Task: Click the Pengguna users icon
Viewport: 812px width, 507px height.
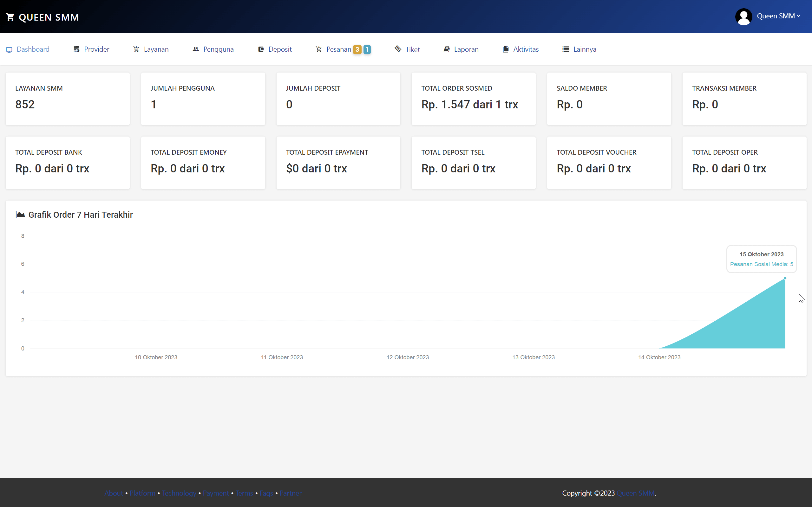Action: pyautogui.click(x=196, y=49)
